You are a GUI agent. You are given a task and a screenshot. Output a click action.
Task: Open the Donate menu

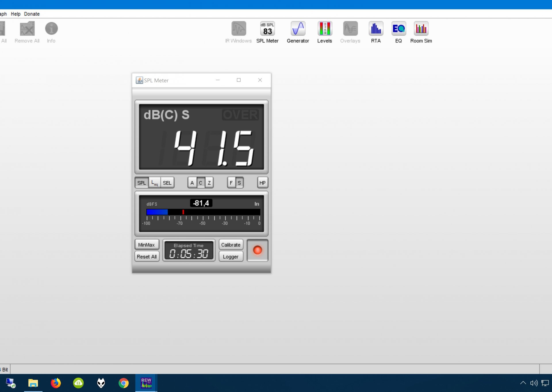coord(32,14)
